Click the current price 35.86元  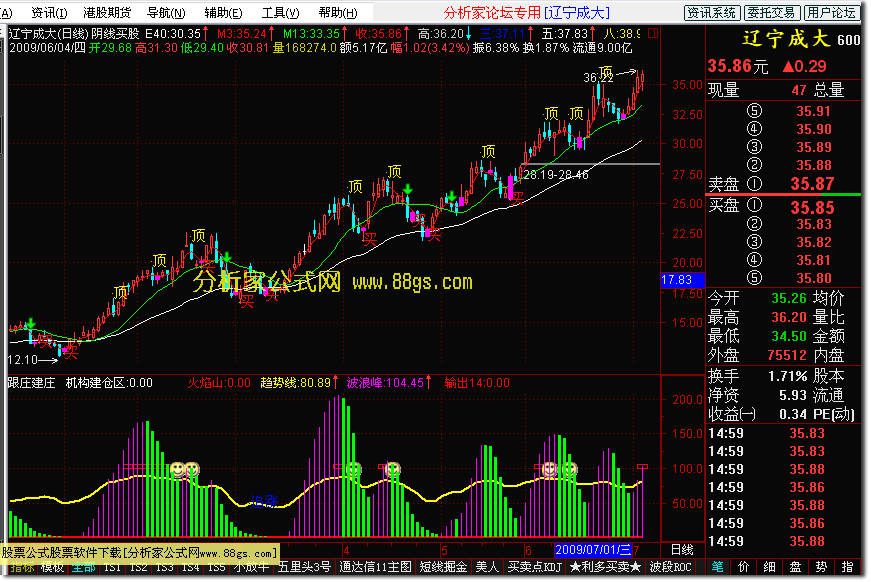click(738, 67)
